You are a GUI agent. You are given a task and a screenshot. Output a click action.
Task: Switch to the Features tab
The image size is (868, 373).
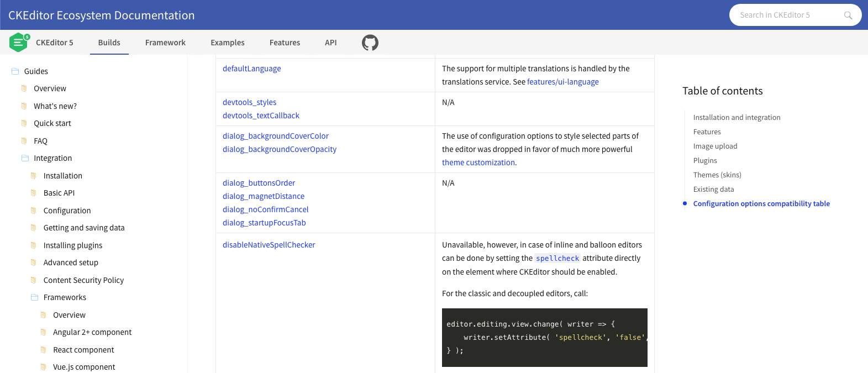coord(285,43)
